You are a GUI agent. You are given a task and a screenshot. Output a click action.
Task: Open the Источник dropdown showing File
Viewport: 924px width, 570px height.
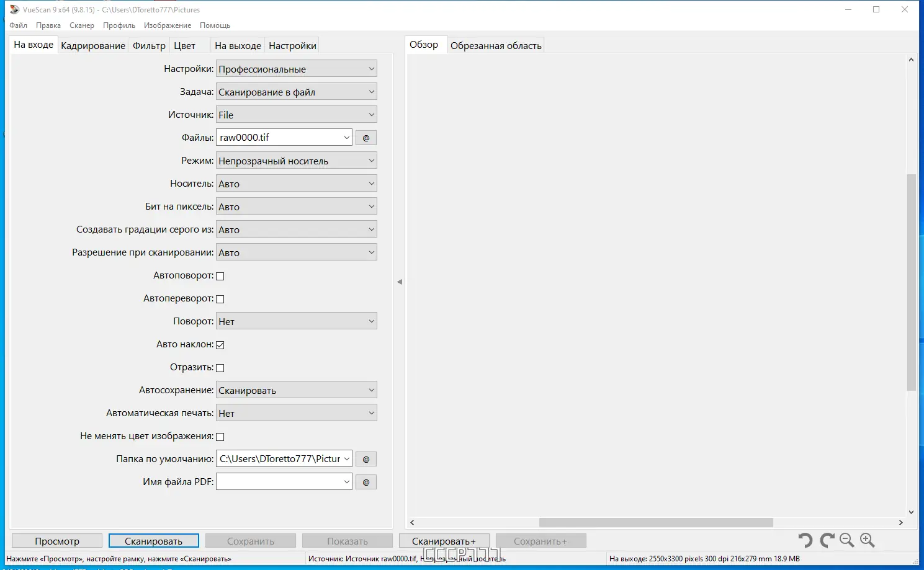coord(297,115)
